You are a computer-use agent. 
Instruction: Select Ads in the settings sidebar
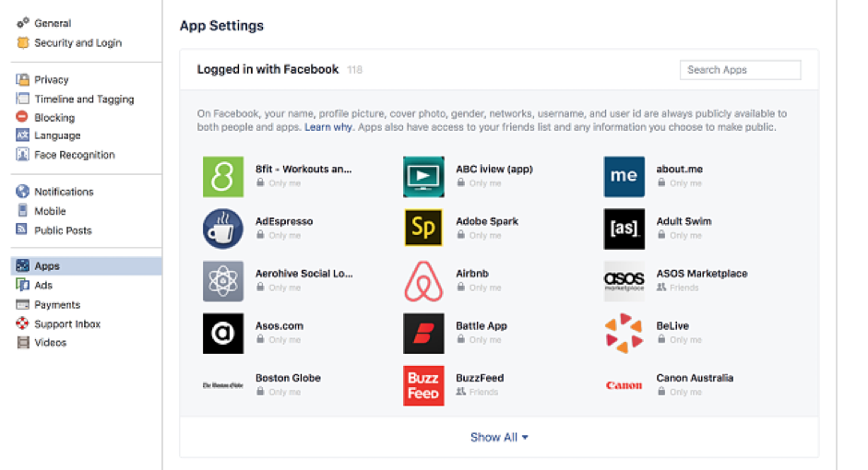pos(43,286)
